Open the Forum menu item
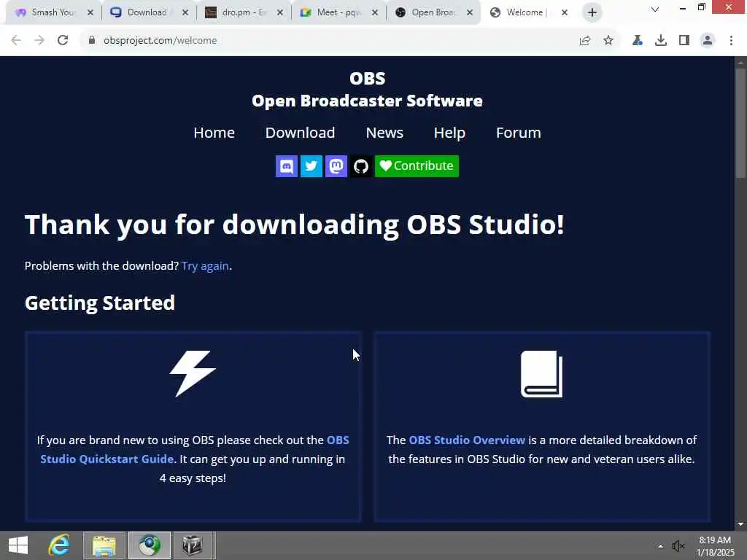The image size is (747, 560). [x=519, y=133]
